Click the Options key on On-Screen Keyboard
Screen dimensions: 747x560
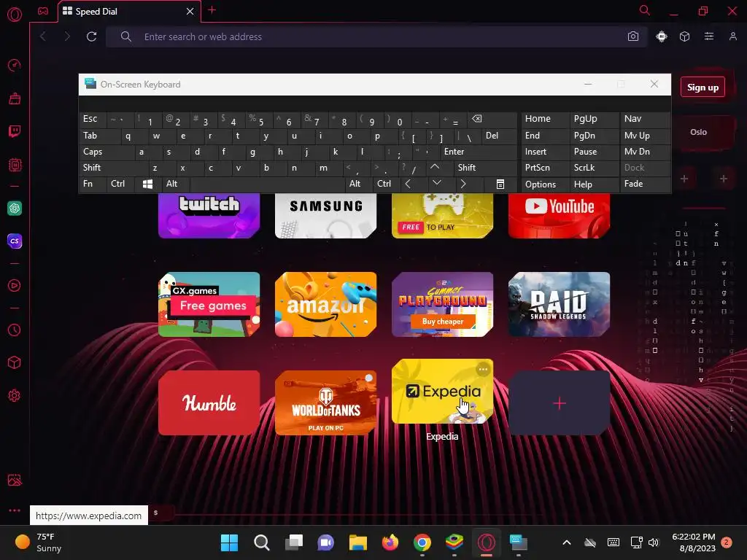tap(545, 184)
